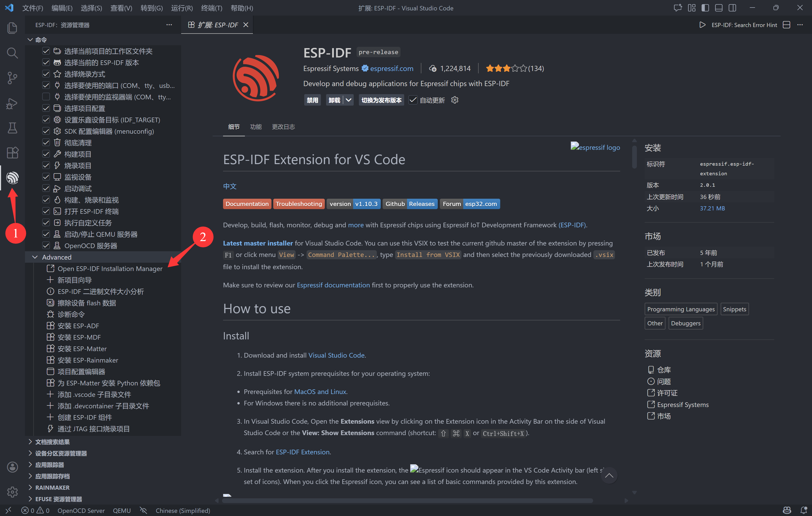The height and width of the screenshot is (516, 812).
Task: Click the scroll-to-top round button
Action: point(609,475)
